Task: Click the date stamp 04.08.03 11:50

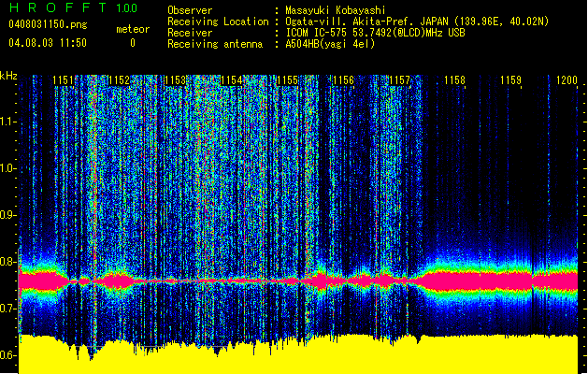Action: (x=48, y=43)
